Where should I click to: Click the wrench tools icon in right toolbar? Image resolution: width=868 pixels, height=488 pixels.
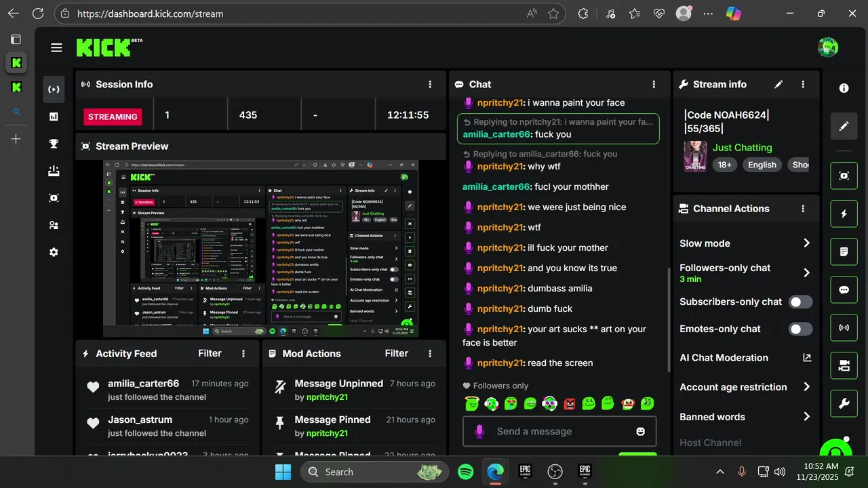pos(844,403)
